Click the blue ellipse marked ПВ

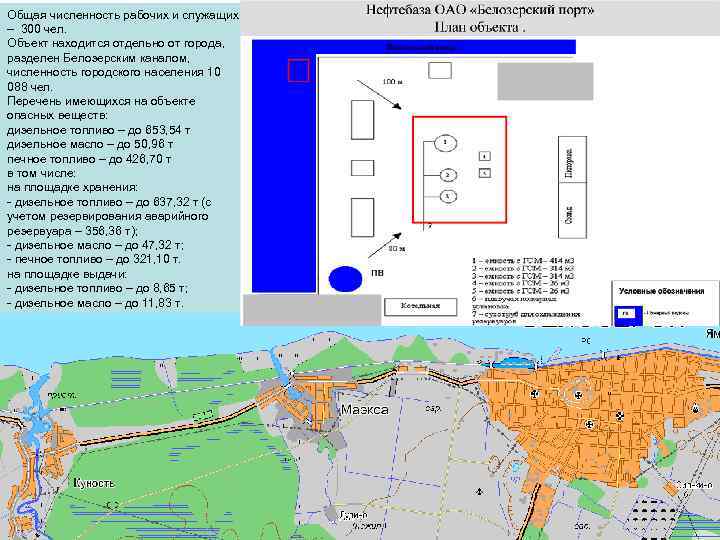tap(345, 278)
